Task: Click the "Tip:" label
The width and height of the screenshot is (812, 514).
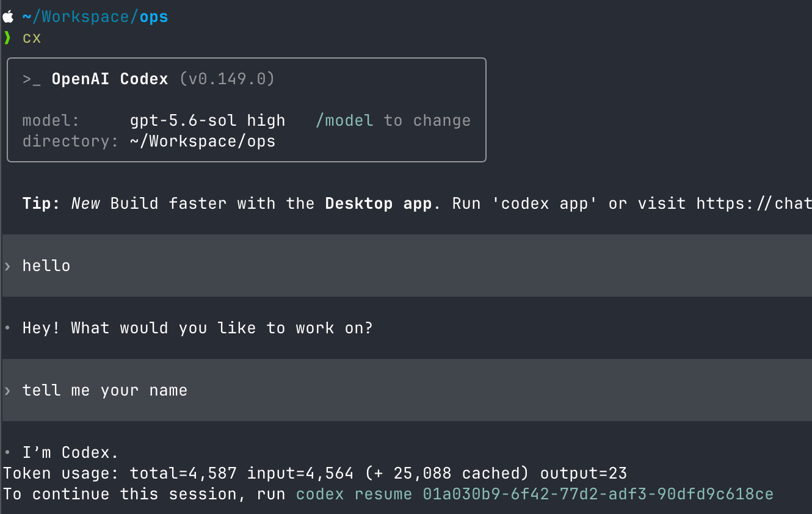Action: pyautogui.click(x=42, y=203)
